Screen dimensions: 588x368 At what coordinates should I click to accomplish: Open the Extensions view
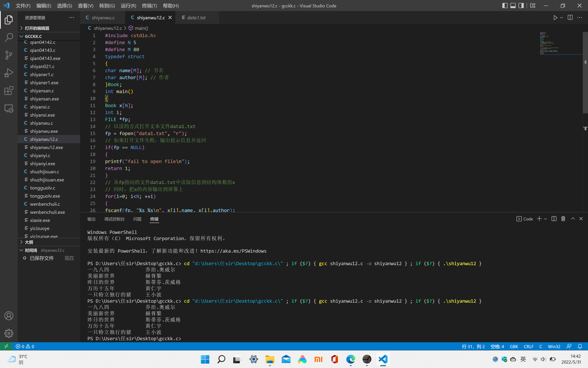(9, 91)
